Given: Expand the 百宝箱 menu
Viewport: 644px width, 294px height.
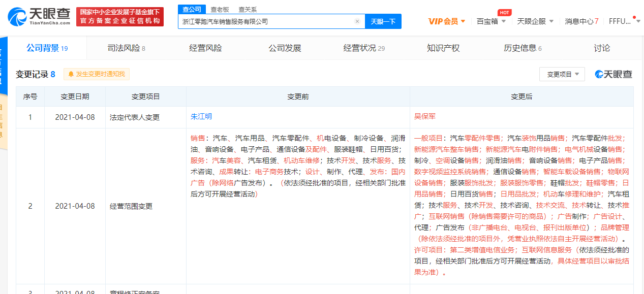Looking at the screenshot, I should [491, 21].
